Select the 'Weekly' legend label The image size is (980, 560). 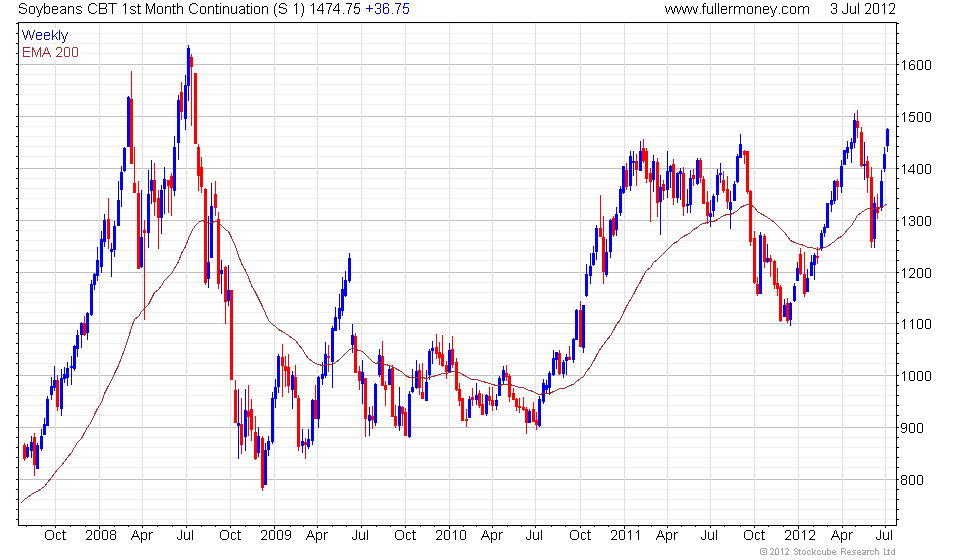click(44, 36)
